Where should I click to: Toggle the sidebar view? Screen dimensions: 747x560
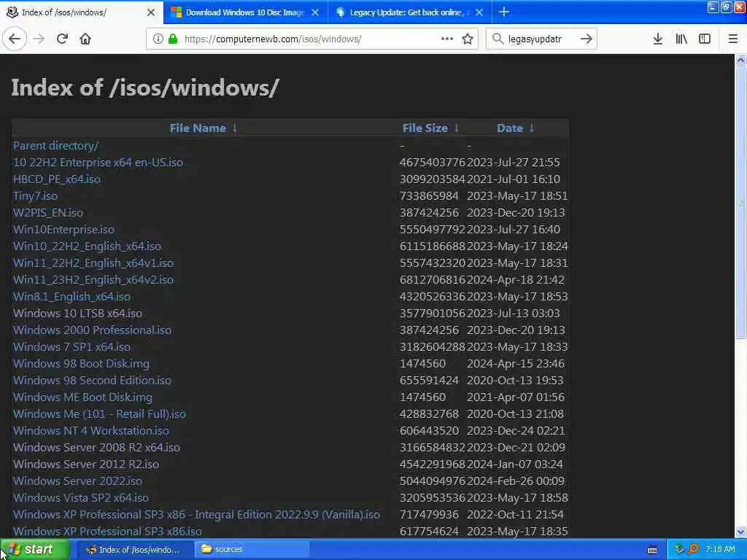(x=705, y=39)
